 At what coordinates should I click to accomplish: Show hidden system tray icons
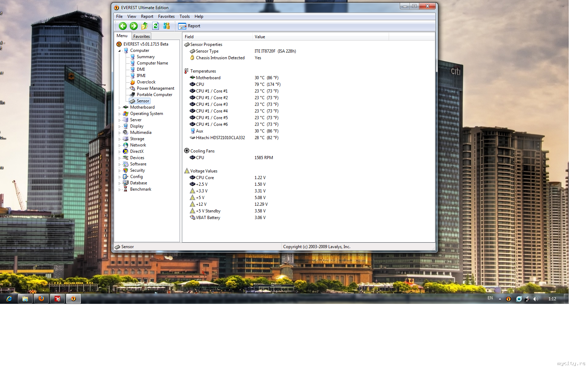[x=500, y=299]
